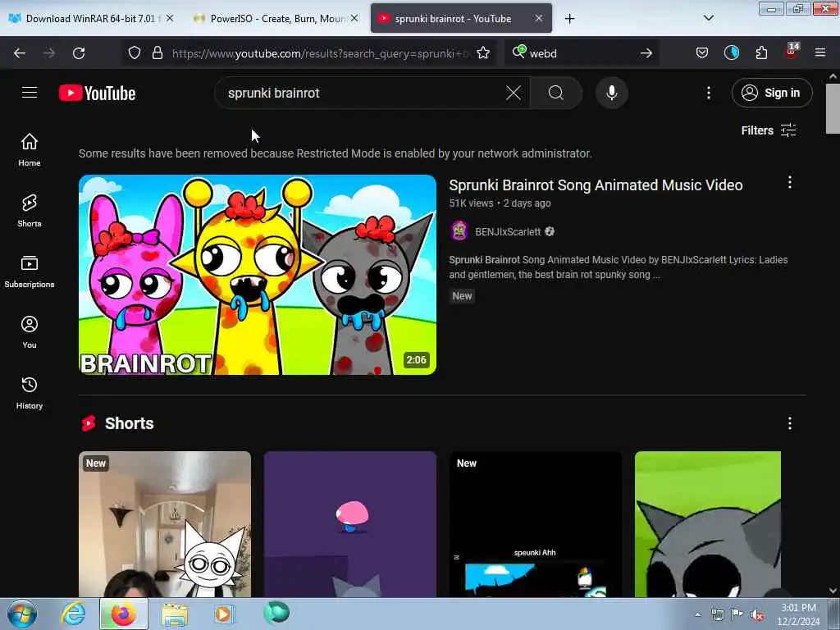Click the muted volume tray icon
The image size is (840, 630).
coord(757,615)
